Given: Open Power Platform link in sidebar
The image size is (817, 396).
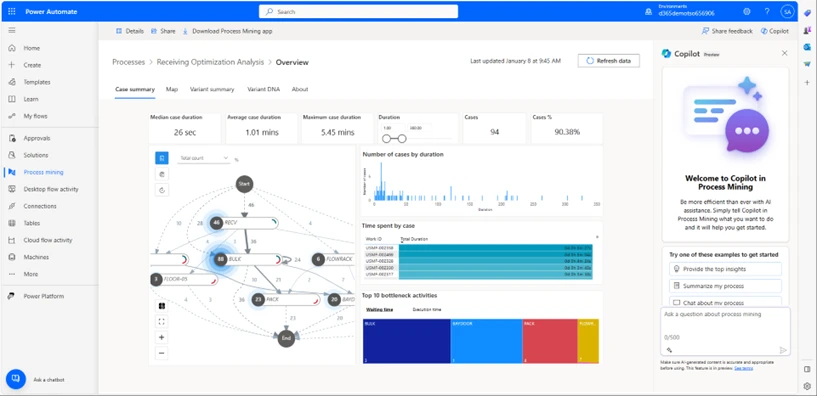Looking at the screenshot, I should click(44, 296).
